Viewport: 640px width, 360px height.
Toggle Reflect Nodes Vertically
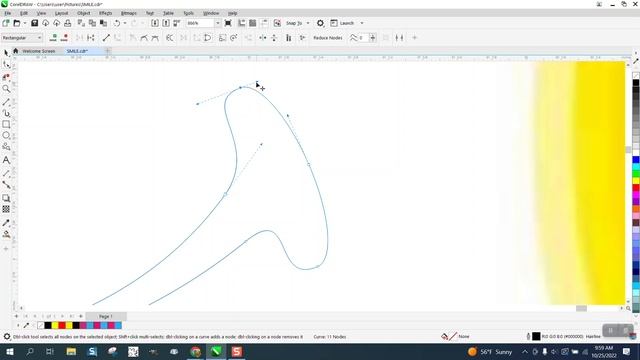(x=274, y=38)
